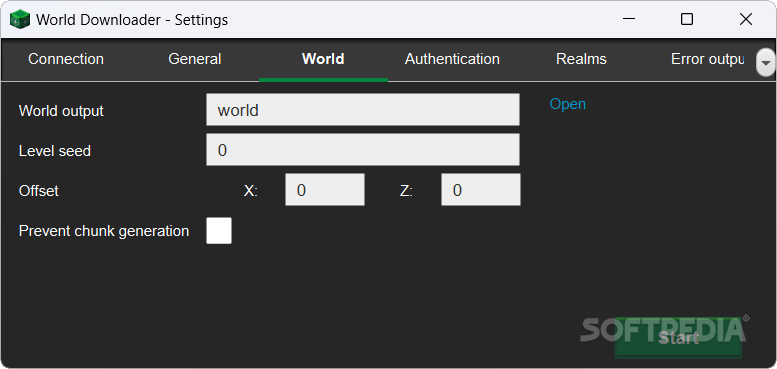Viewport: 777px width, 369px height.
Task: Switch to the Connection tab
Action: (66, 59)
